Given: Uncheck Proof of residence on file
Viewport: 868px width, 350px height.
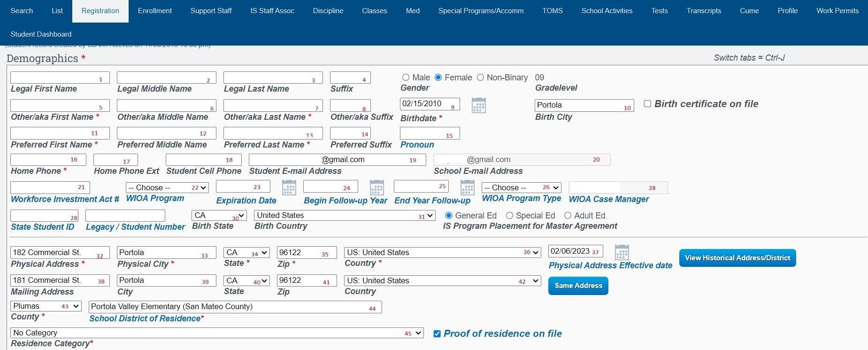Looking at the screenshot, I should 437,334.
